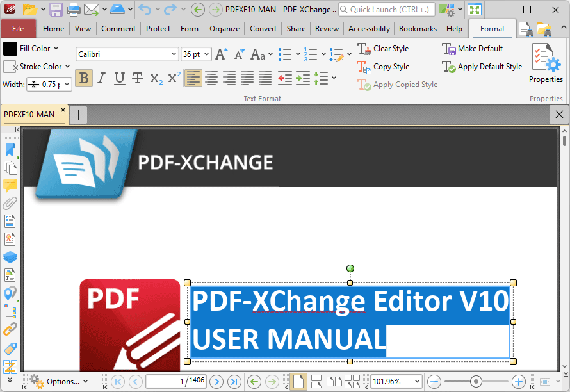Toggle underline formatting
This screenshot has height=392, width=570.
pos(119,78)
